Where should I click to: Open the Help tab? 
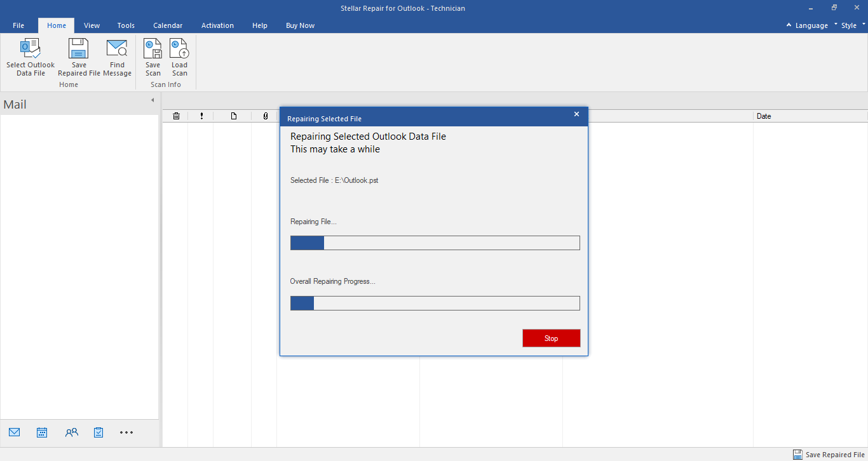(260, 25)
